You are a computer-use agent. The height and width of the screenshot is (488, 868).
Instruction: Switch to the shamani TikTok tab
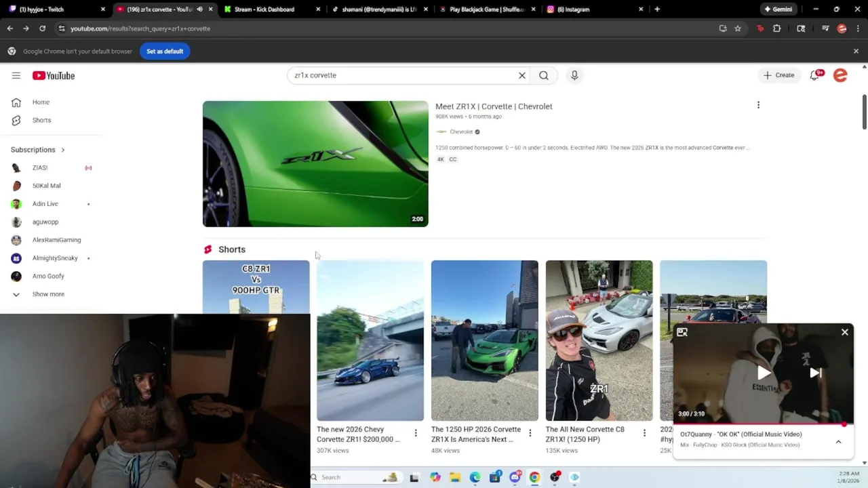(x=379, y=9)
